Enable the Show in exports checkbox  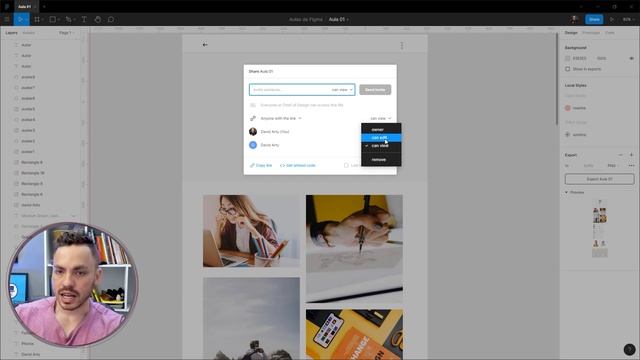(567, 69)
